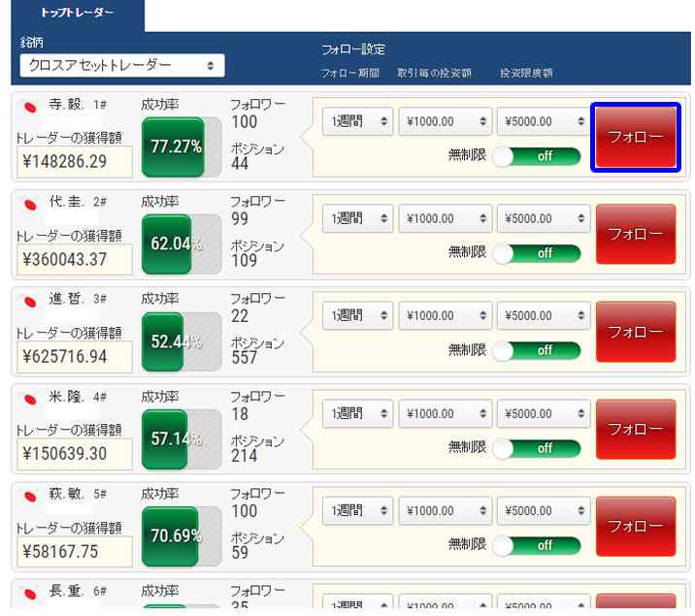
Task: Click the 62.04% success rate bar
Action: [182, 244]
